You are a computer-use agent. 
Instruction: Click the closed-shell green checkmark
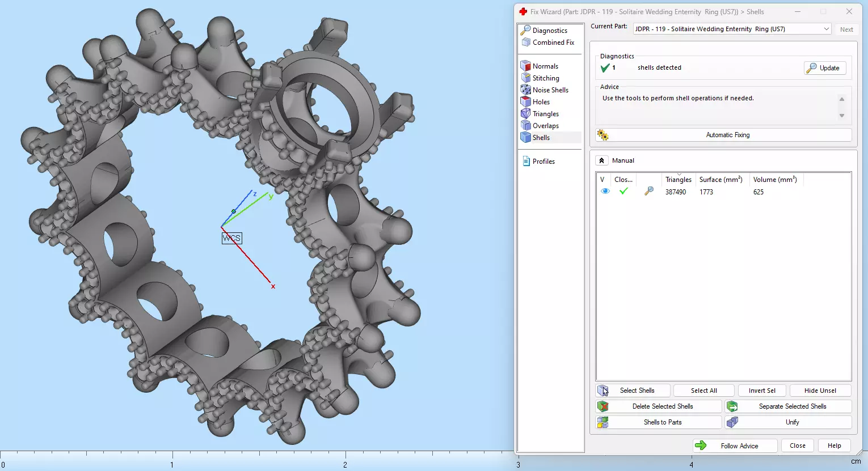pyautogui.click(x=623, y=192)
